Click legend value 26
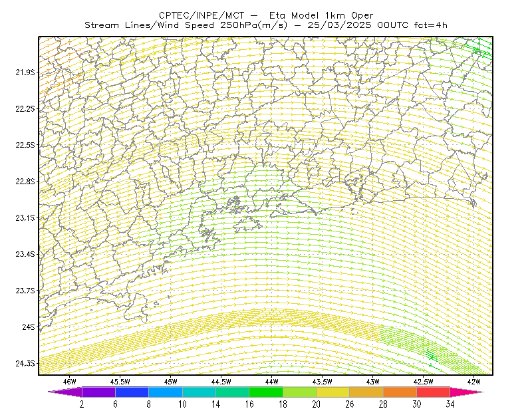The width and height of the screenshot is (532, 411). click(x=350, y=404)
